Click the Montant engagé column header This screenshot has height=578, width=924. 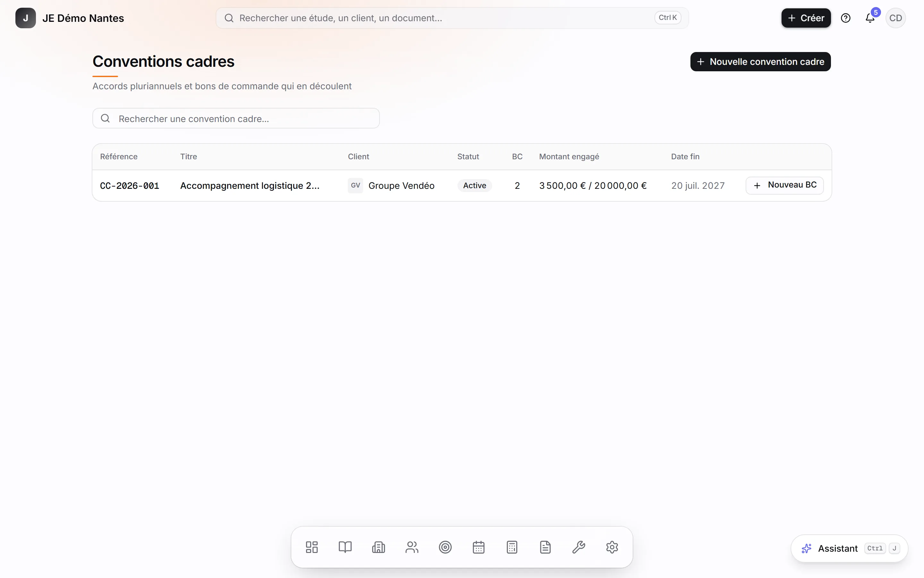point(569,157)
